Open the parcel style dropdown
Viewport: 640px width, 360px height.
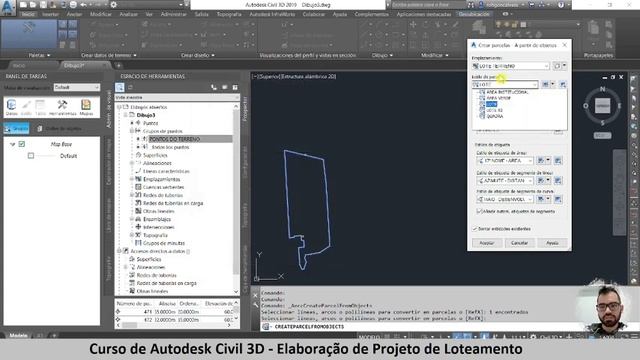click(505, 84)
